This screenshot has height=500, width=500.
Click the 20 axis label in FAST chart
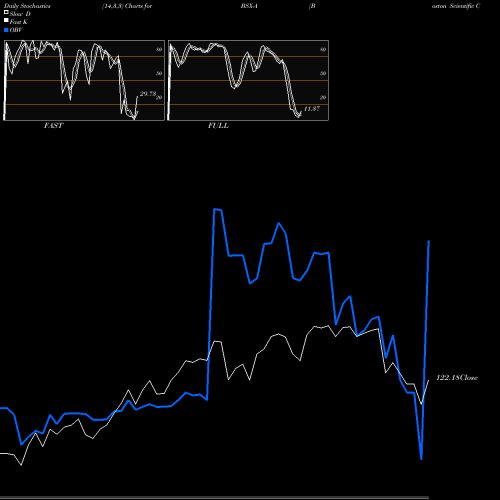pos(159,98)
